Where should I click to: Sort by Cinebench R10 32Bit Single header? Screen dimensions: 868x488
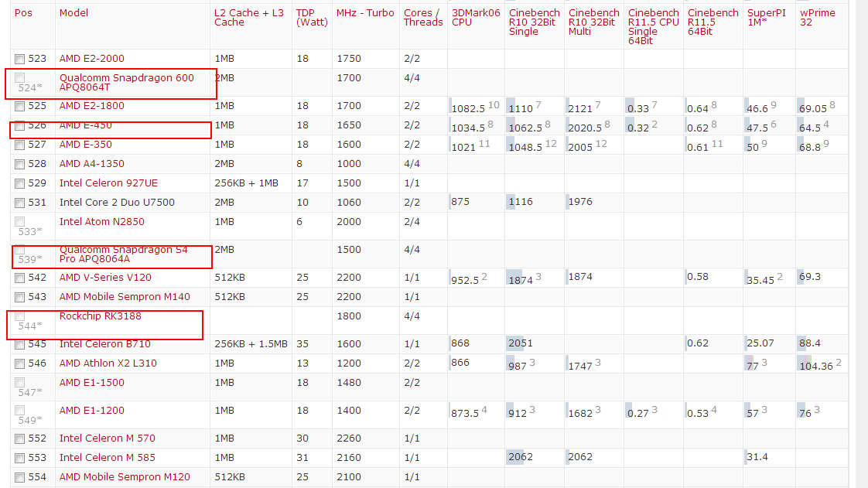535,22
